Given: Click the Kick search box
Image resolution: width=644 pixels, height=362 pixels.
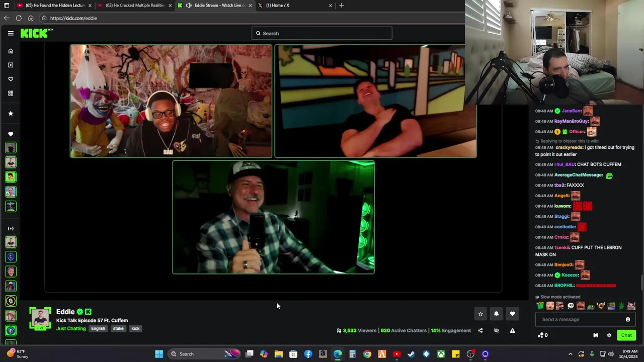Looking at the screenshot, I should [x=322, y=33].
